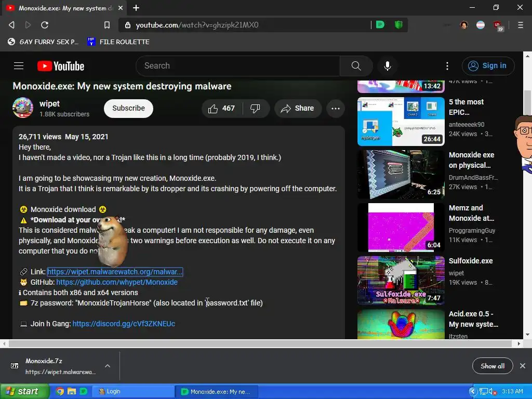Open the wipet.malwarewatch.org download link
This screenshot has height=399, width=532.
[115, 272]
